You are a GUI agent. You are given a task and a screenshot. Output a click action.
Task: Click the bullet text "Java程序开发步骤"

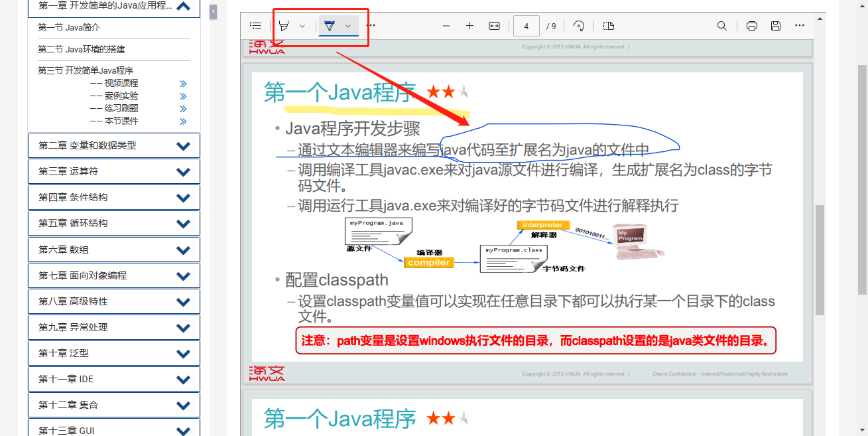click(x=353, y=128)
